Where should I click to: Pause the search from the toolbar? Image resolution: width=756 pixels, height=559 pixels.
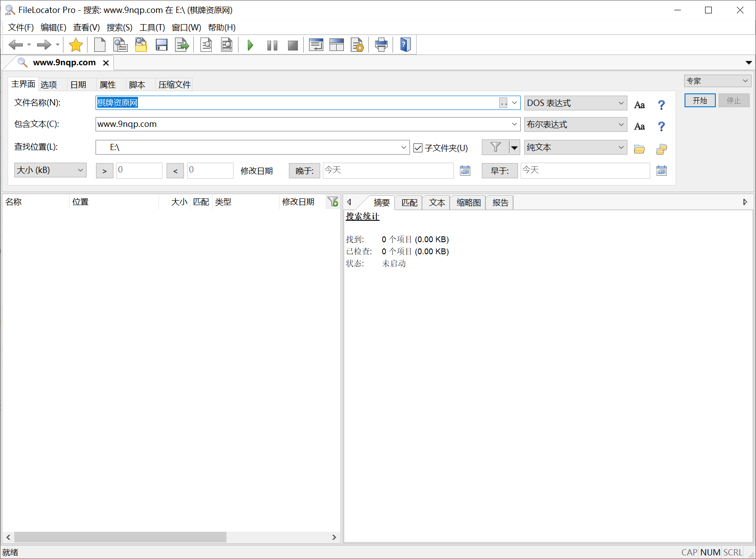272,45
